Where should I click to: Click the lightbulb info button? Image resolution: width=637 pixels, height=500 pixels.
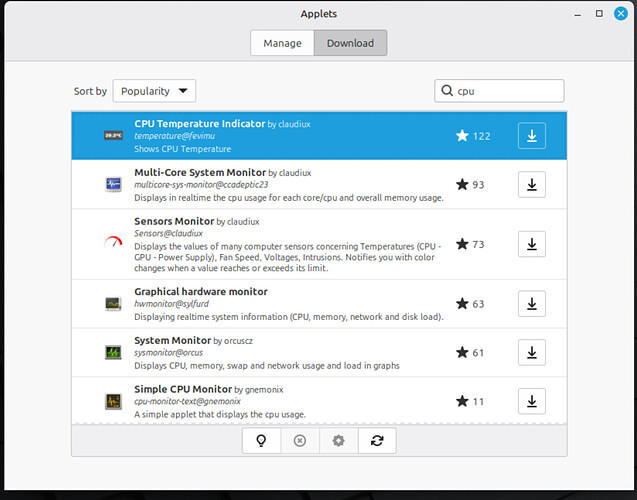click(x=261, y=441)
